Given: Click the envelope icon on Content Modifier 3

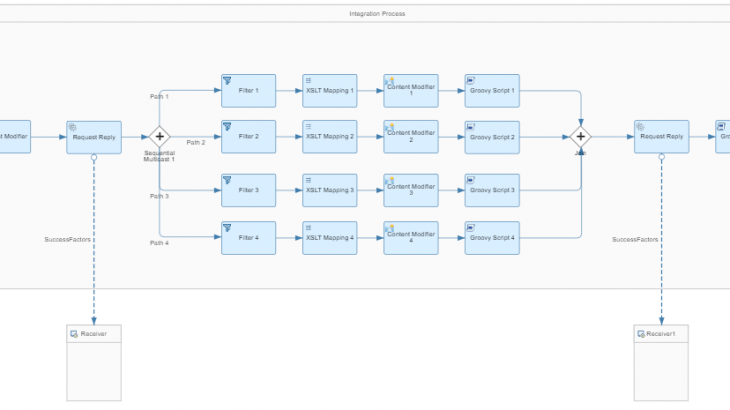Looking at the screenshot, I should coord(390,181).
